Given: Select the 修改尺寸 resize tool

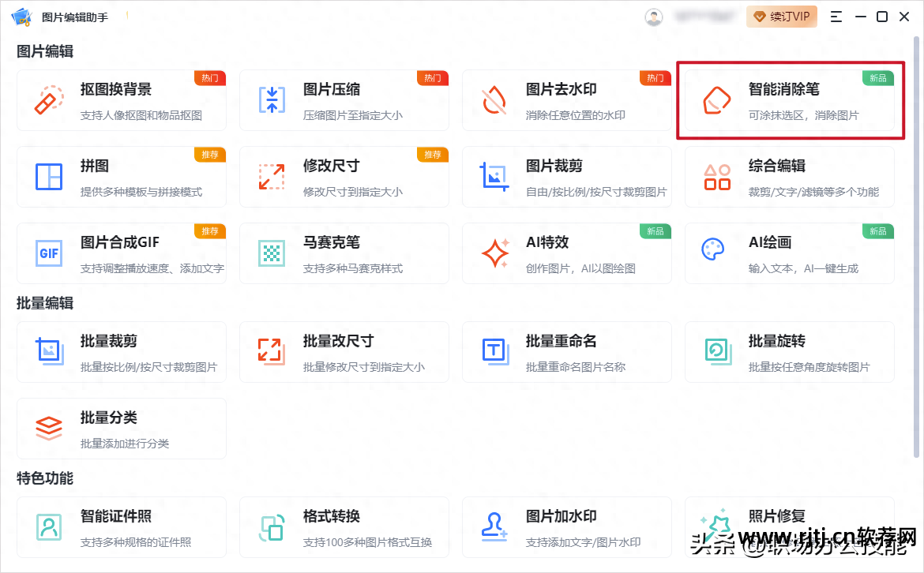Looking at the screenshot, I should coord(344,176).
